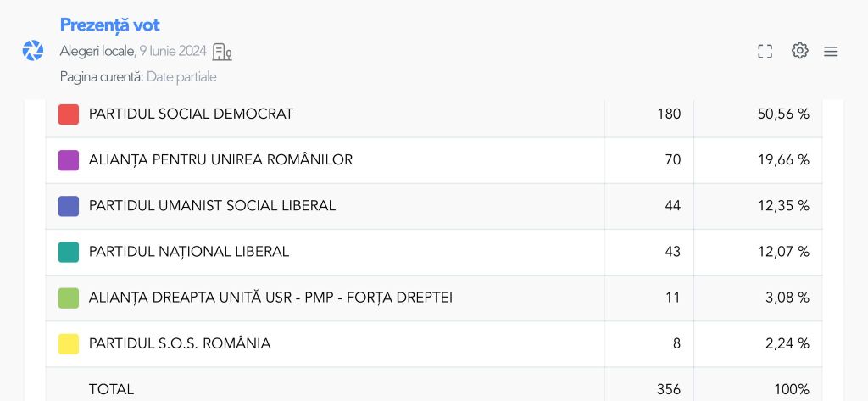The image size is (868, 401).
Task: Open the hamburger menu
Action: click(x=831, y=52)
